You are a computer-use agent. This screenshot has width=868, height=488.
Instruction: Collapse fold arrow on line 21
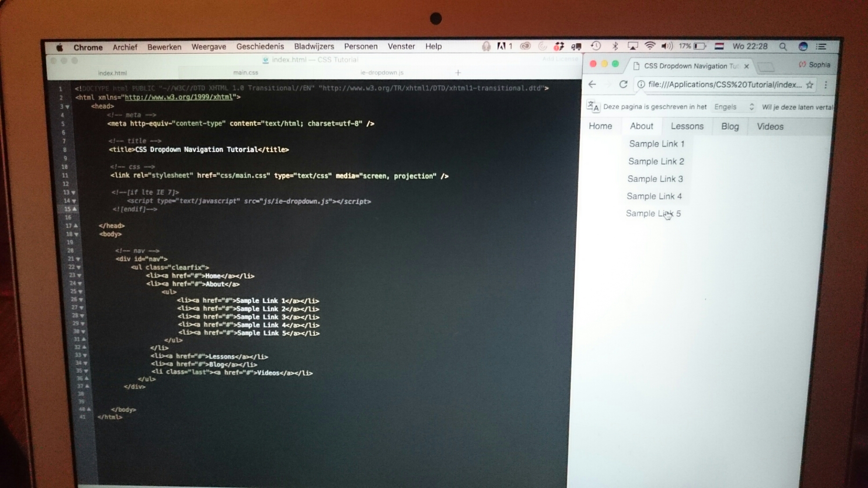[x=78, y=259]
